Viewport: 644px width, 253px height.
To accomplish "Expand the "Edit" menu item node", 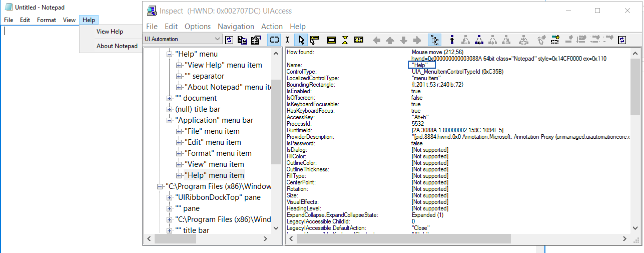I will 179,142.
